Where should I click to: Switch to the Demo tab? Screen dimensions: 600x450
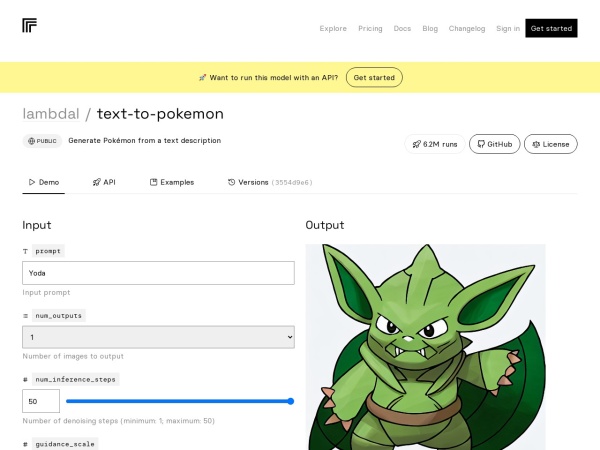click(44, 182)
